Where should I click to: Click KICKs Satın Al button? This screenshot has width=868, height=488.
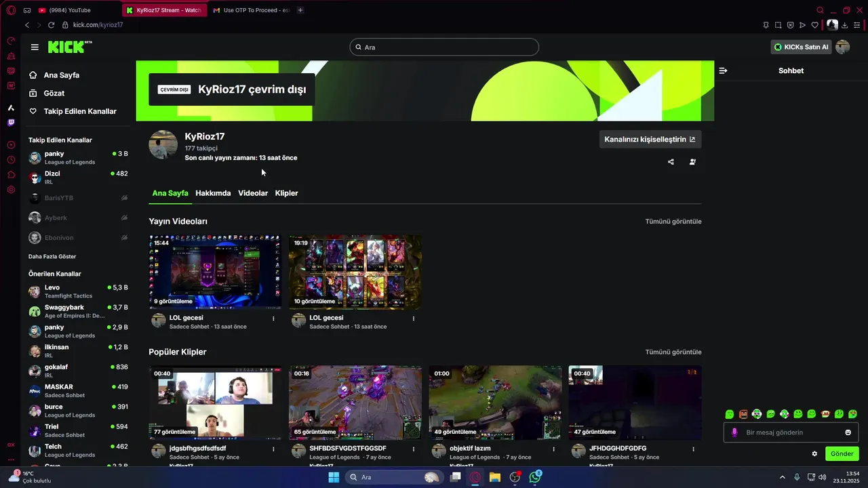[x=801, y=47]
